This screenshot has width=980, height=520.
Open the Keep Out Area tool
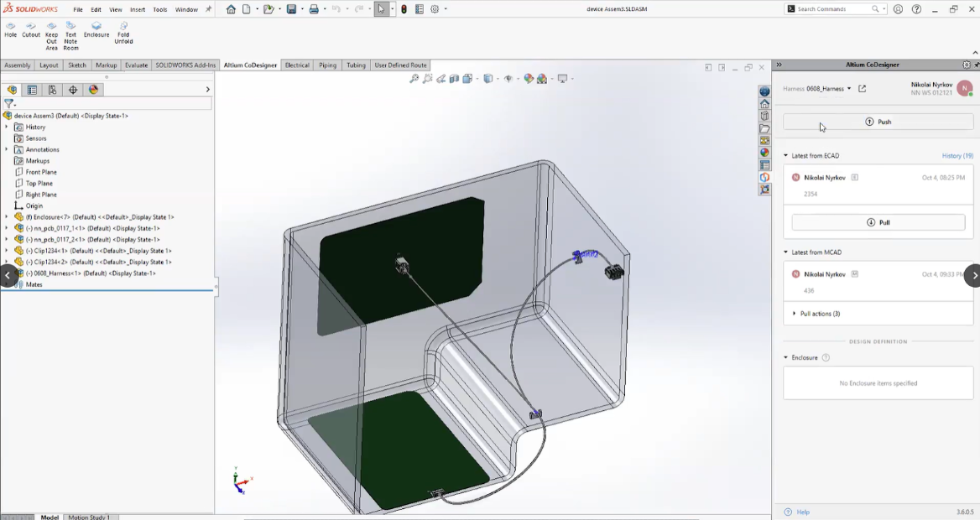(52, 36)
